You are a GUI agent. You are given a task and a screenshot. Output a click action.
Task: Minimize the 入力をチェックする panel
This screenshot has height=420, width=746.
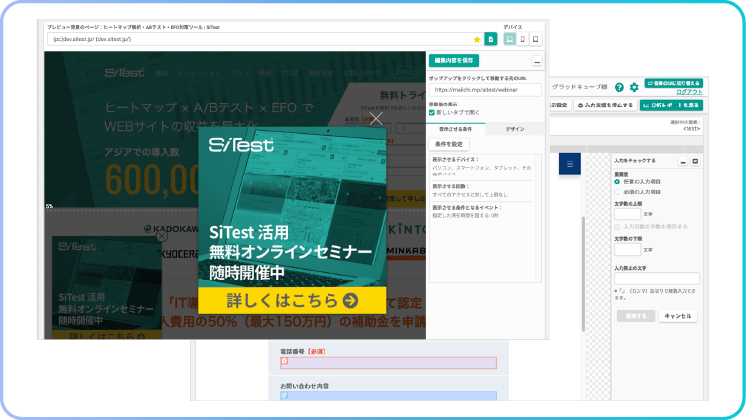[x=683, y=162]
